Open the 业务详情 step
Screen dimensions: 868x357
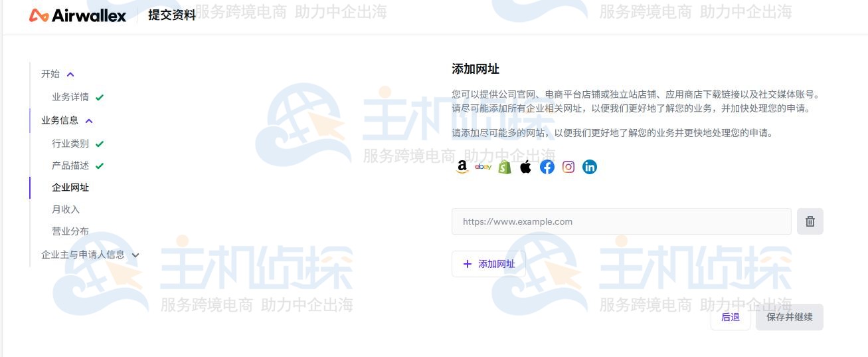pyautogui.click(x=70, y=97)
